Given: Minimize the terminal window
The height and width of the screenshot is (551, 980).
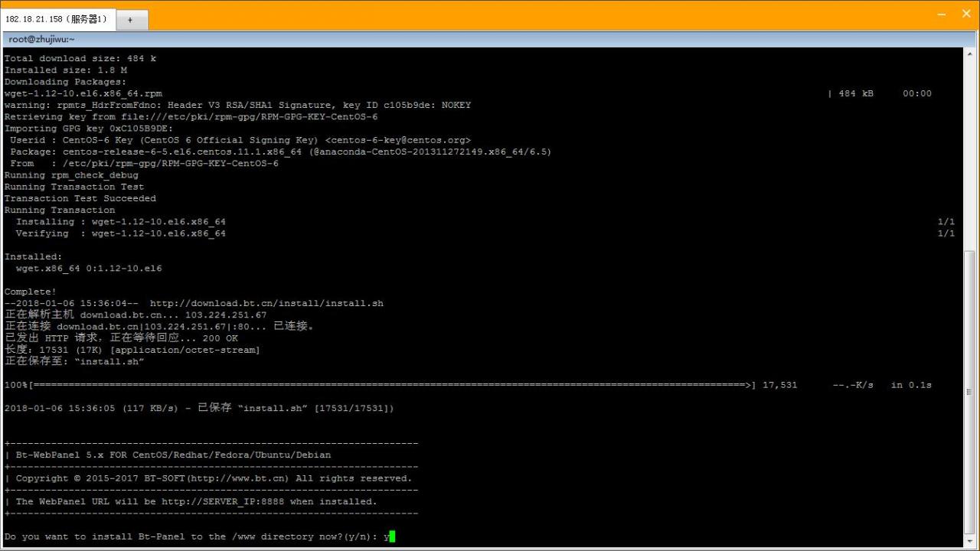Looking at the screenshot, I should click(942, 14).
